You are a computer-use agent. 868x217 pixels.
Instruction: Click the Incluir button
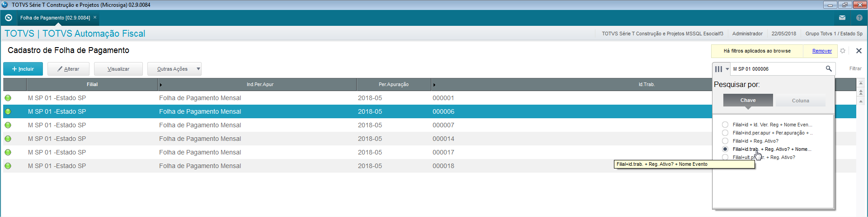23,69
